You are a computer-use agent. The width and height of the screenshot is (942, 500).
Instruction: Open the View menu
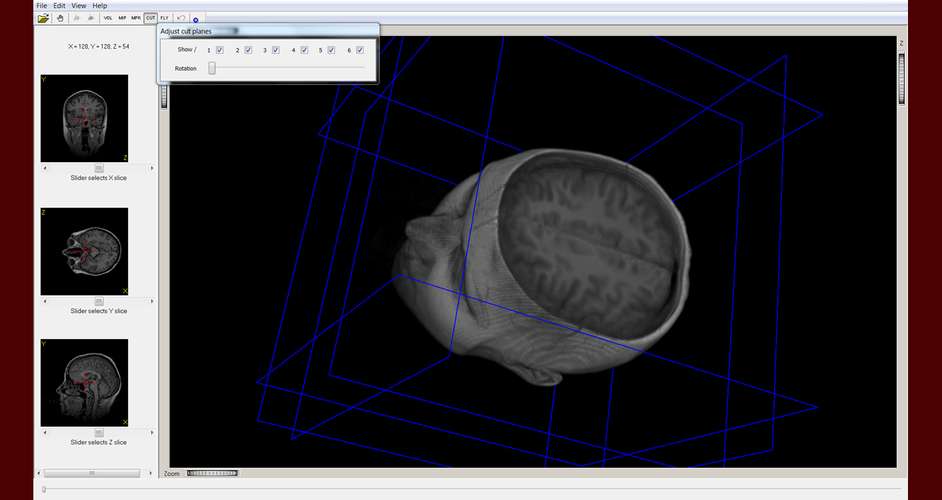tap(79, 5)
